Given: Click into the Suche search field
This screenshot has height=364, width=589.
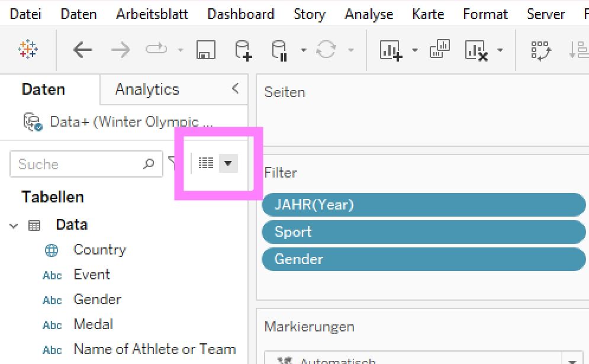Looking at the screenshot, I should click(77, 164).
